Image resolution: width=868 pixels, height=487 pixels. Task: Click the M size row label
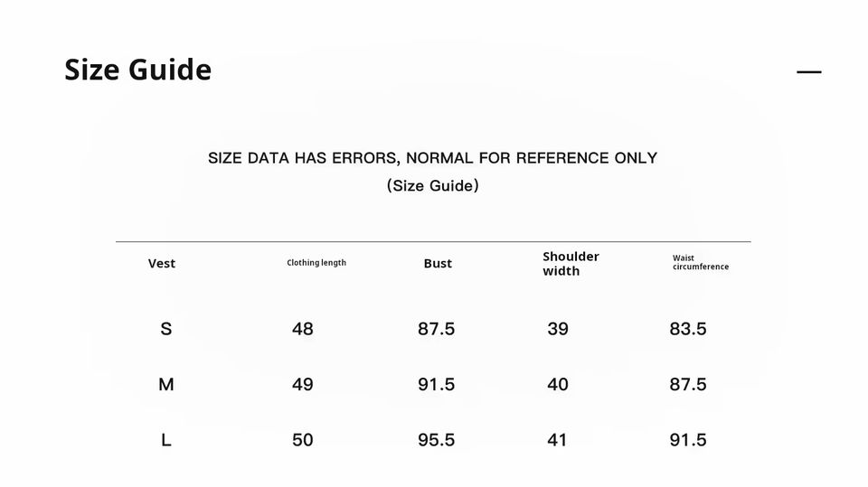click(x=166, y=385)
